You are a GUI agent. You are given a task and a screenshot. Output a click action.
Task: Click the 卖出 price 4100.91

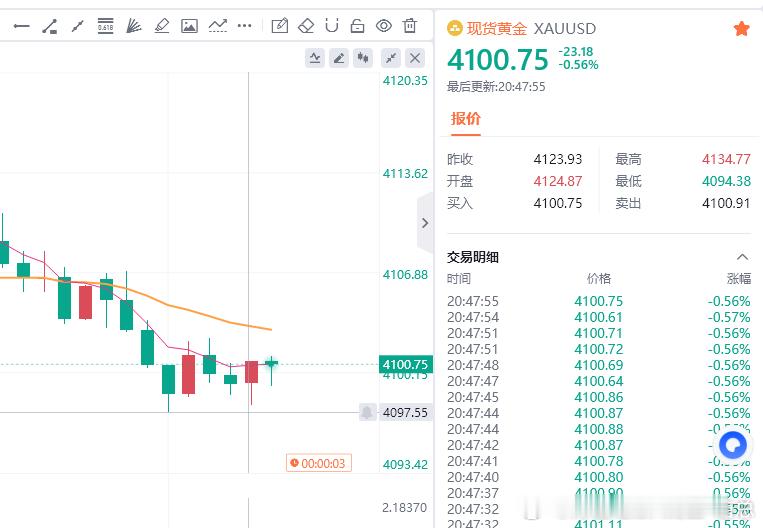(726, 203)
